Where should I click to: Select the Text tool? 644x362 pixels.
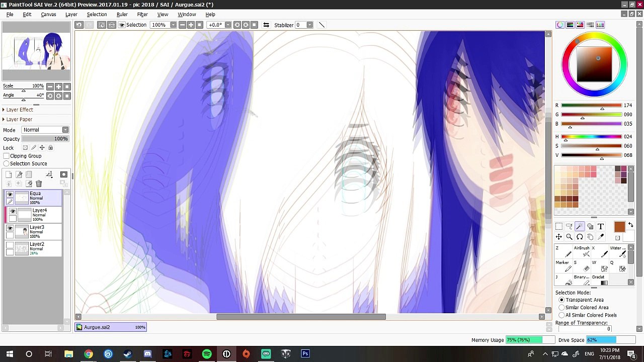tap(601, 226)
